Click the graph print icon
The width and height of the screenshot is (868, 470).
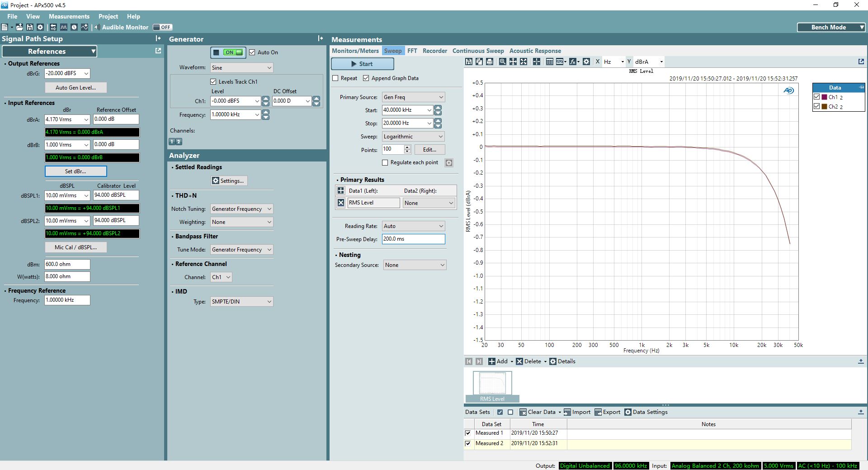pyautogui.click(x=490, y=62)
